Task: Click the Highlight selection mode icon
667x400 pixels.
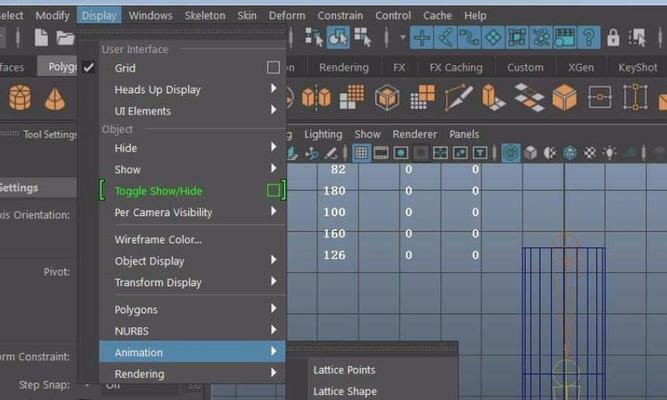Action: [x=637, y=38]
